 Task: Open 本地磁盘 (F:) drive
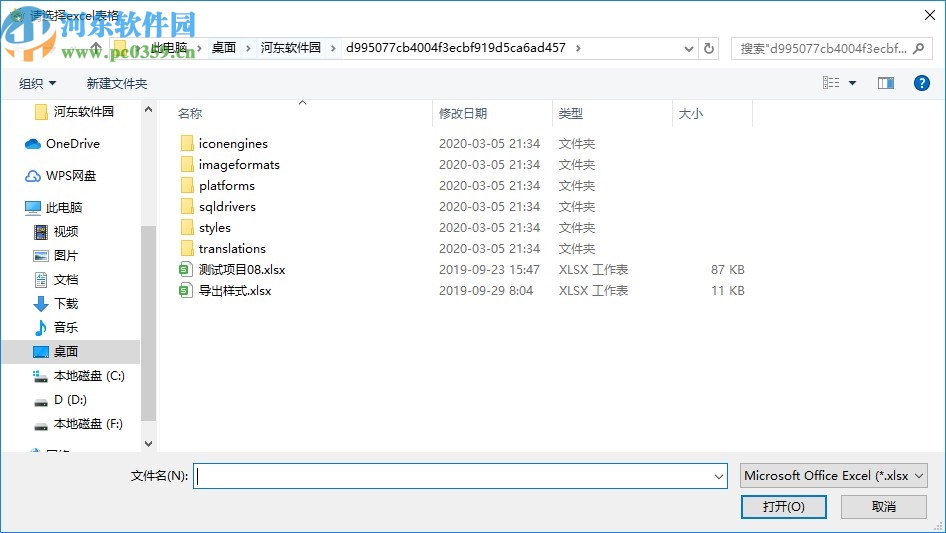coord(77,424)
